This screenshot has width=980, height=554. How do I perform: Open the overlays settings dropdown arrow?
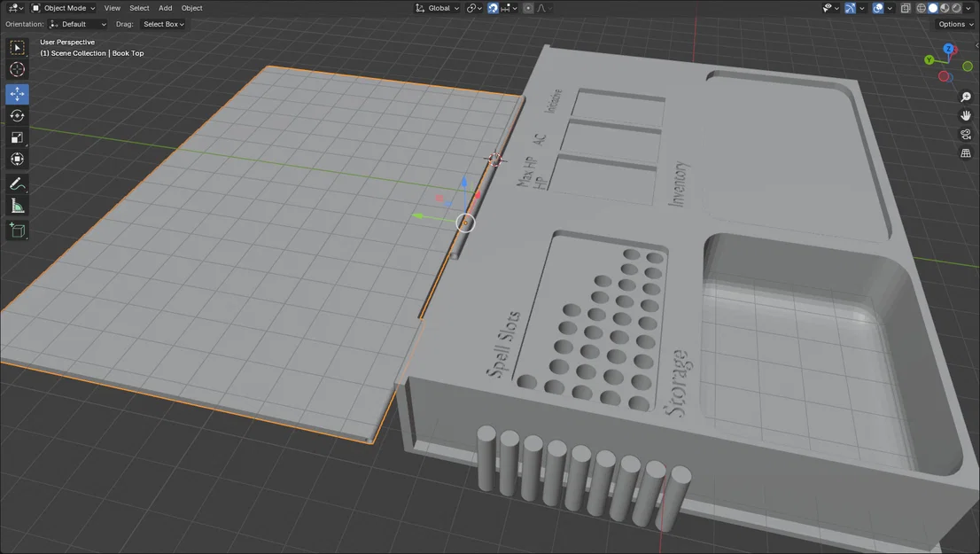890,8
